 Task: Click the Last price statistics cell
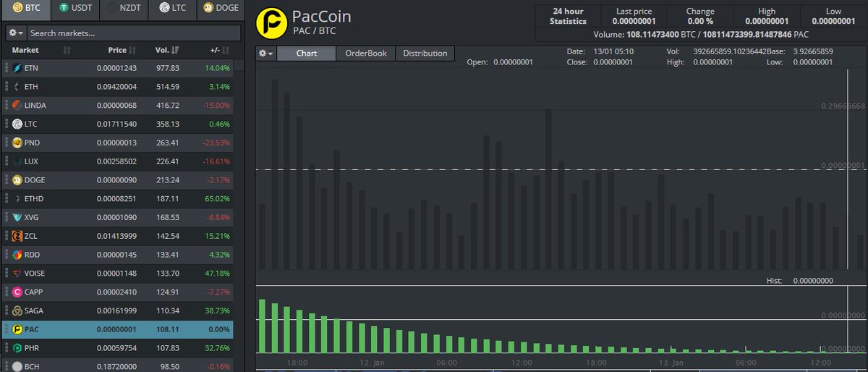click(x=634, y=16)
